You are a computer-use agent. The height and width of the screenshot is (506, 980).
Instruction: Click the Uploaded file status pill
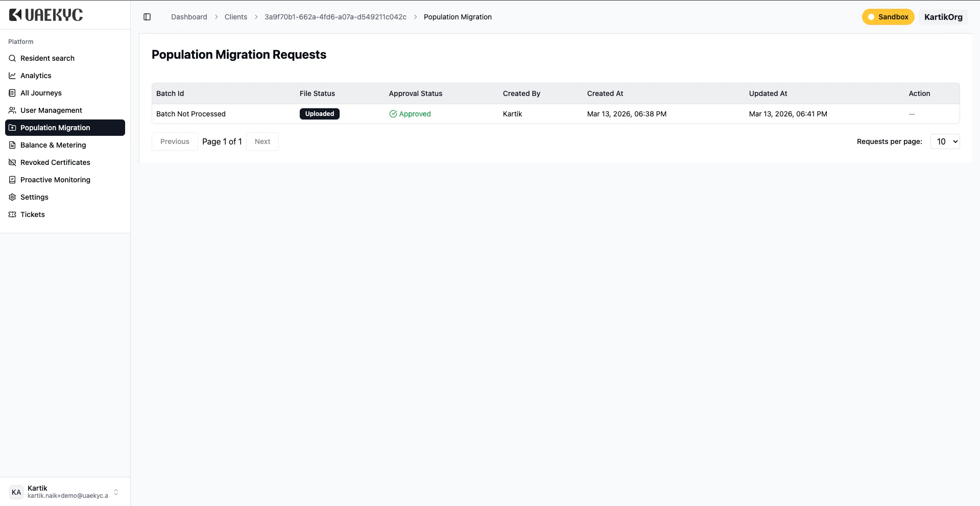(319, 114)
